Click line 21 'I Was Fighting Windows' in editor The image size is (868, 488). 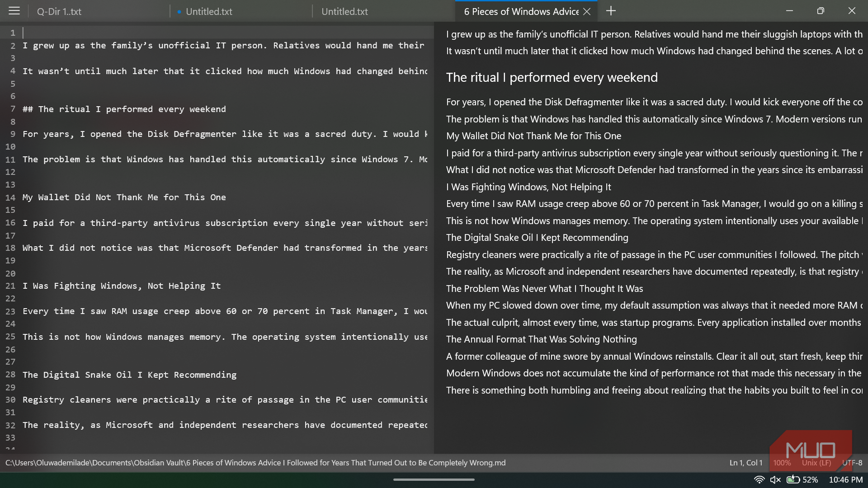click(x=122, y=286)
